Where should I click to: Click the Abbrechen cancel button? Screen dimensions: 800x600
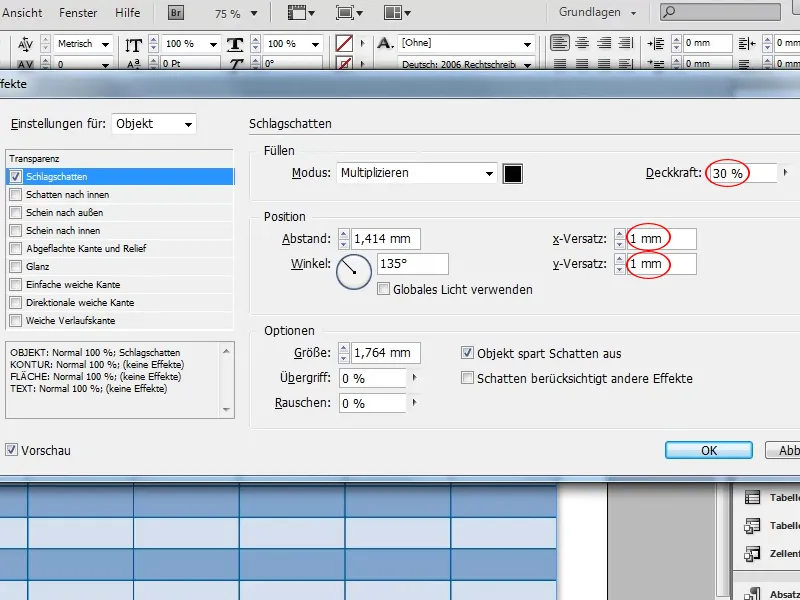point(783,450)
